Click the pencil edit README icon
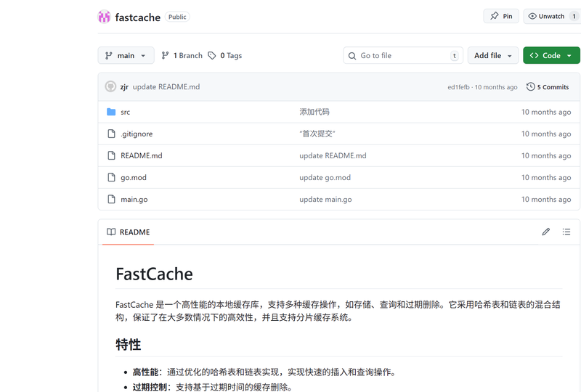 [x=546, y=232]
